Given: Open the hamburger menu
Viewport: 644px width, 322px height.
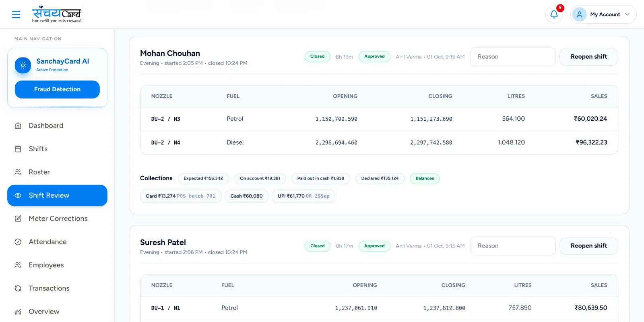Looking at the screenshot, I should tap(16, 14).
